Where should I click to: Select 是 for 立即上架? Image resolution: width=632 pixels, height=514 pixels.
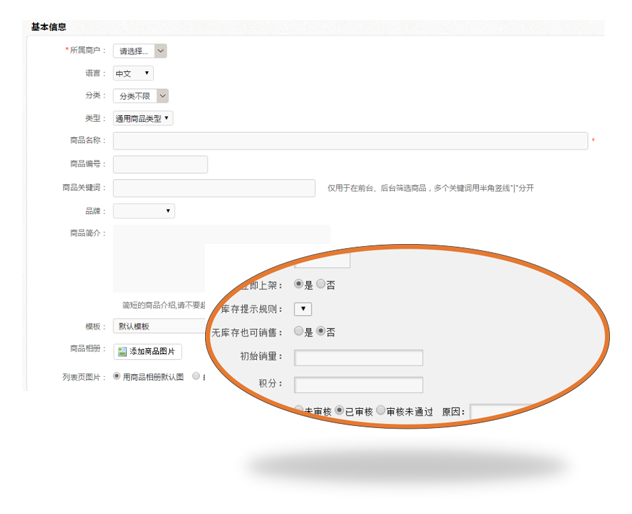298,284
